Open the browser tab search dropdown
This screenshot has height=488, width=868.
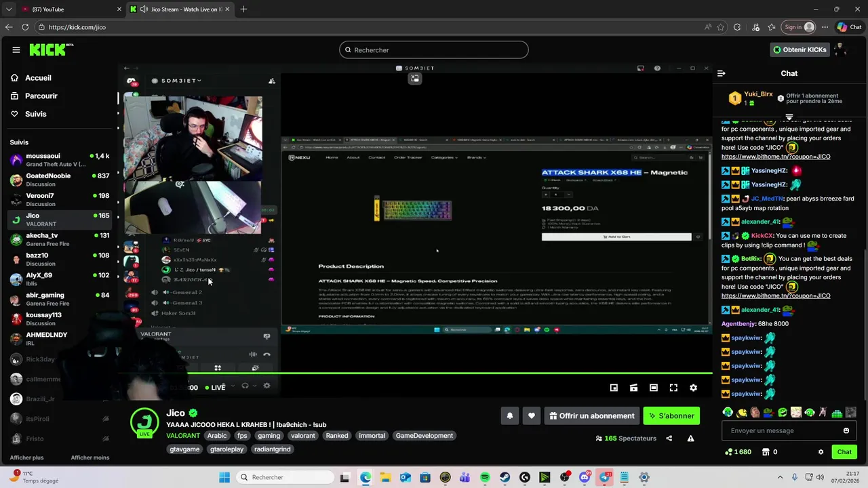tap(9, 9)
